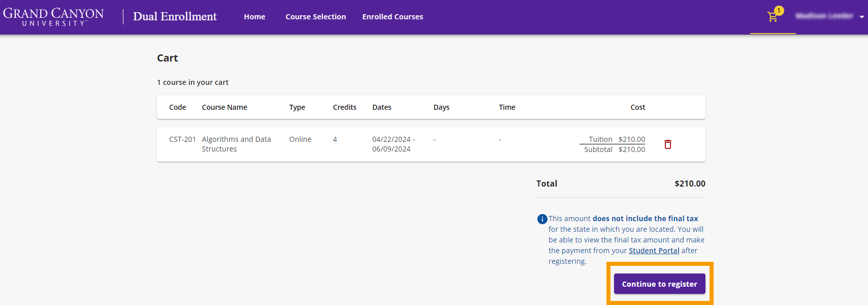
Task: Click Algorithms and Data Structures course name
Action: tap(236, 144)
